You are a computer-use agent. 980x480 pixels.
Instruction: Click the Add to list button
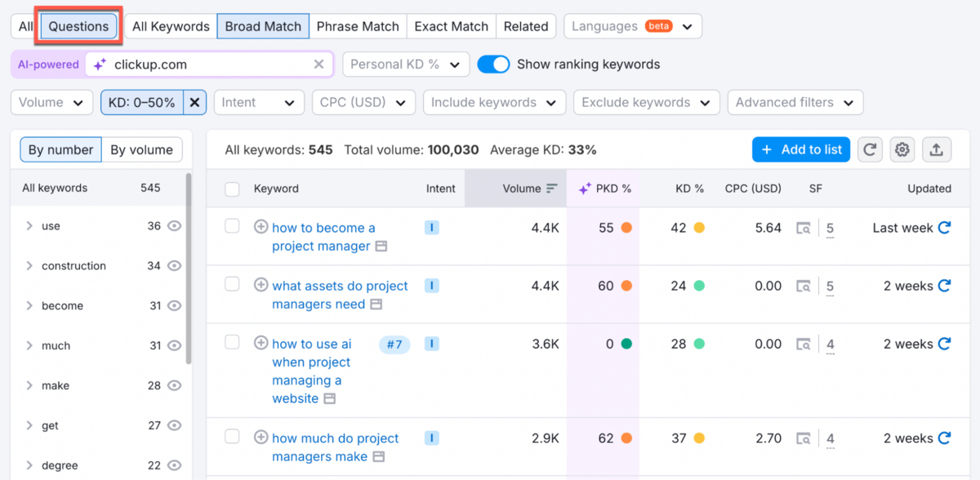click(801, 149)
